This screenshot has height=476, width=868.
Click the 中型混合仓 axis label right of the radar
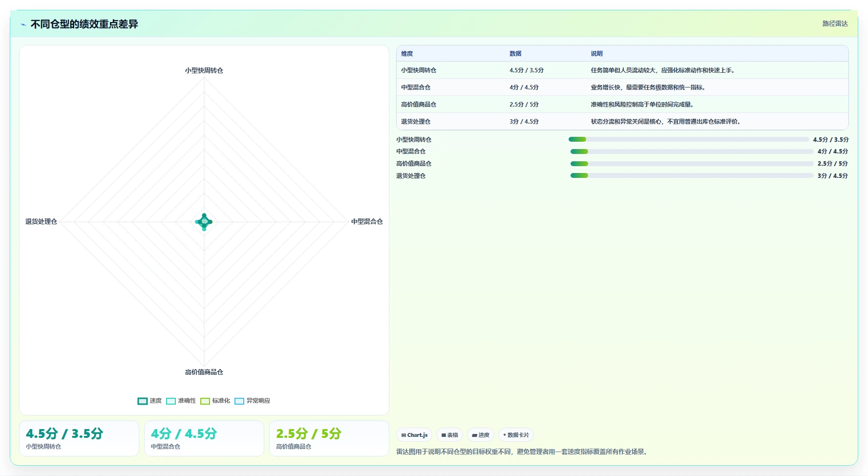pos(367,221)
